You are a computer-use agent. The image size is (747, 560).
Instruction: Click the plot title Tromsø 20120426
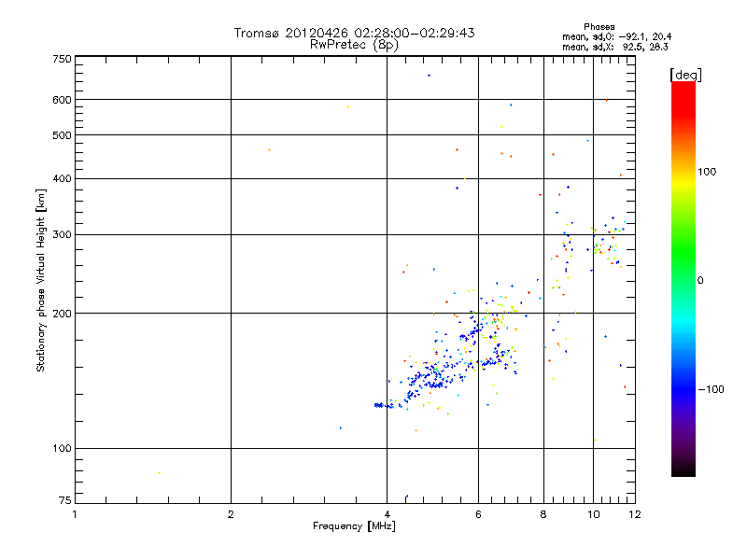pos(354,33)
